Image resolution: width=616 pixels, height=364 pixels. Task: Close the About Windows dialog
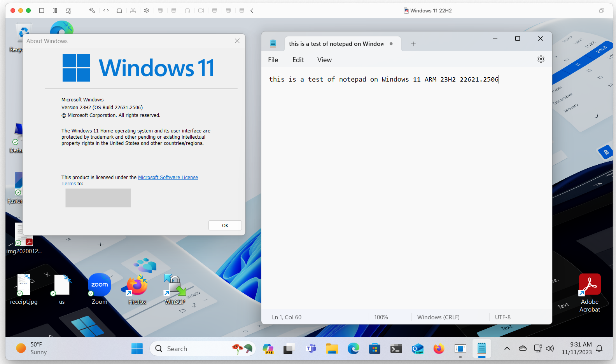tap(237, 41)
